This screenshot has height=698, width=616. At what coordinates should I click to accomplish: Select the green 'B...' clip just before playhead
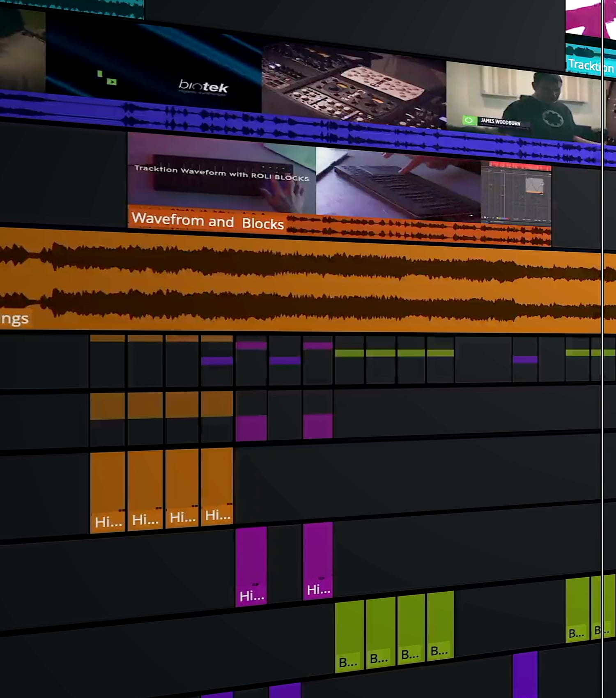578,610
